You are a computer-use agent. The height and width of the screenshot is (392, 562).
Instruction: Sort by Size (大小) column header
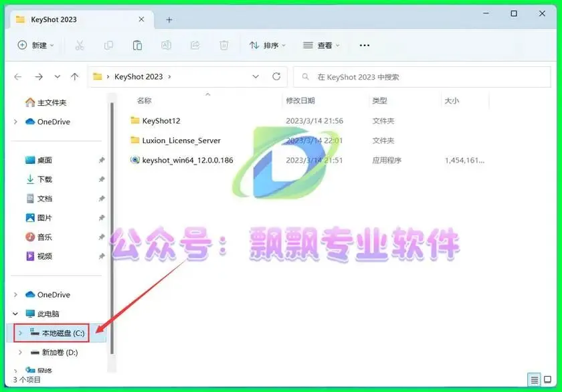pos(452,101)
